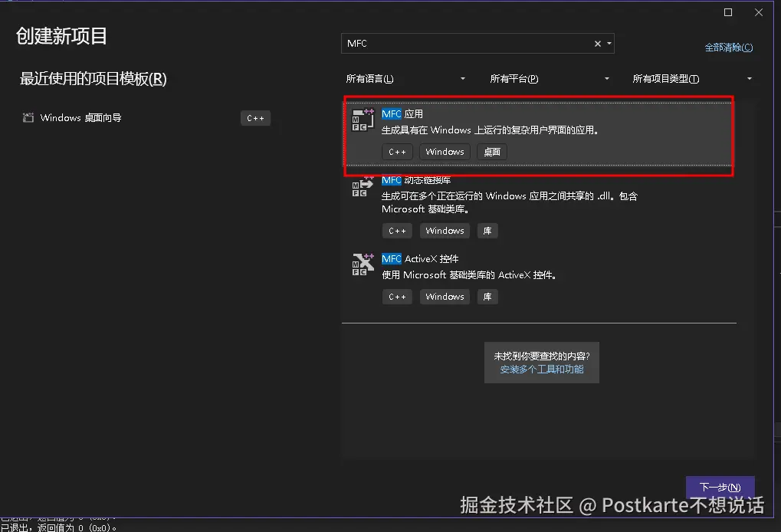Image resolution: width=781 pixels, height=532 pixels.
Task: Click the C++ tag under MFC 应用
Action: 398,152
